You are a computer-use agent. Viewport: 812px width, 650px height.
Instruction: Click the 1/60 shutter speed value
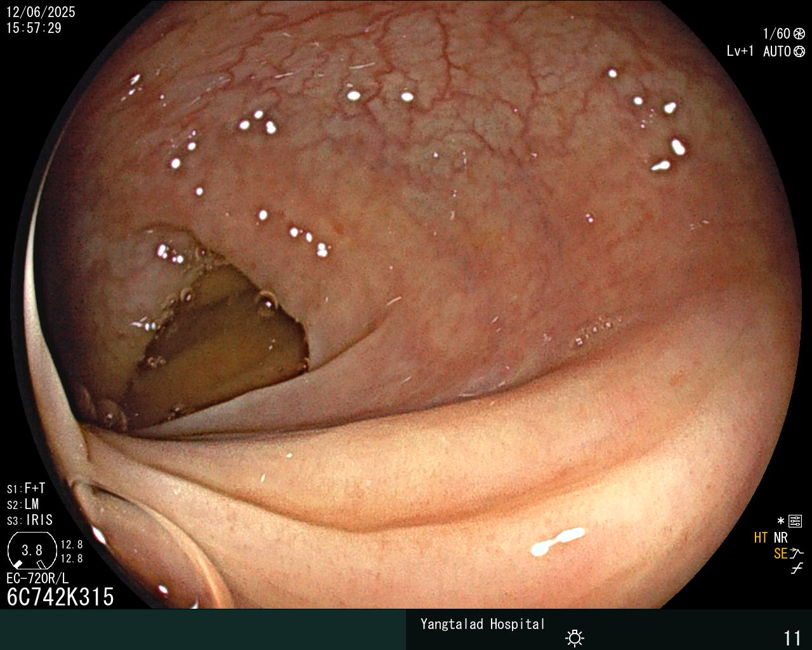point(776,34)
